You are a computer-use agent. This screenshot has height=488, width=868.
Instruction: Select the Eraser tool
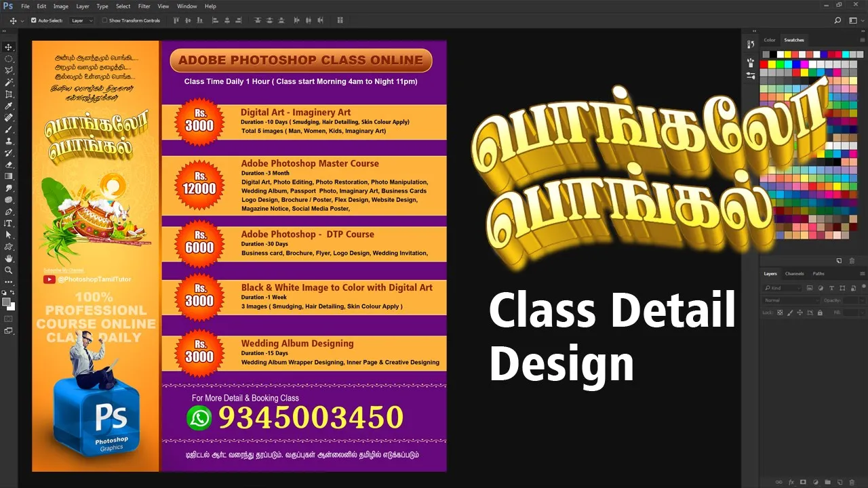pos(9,164)
